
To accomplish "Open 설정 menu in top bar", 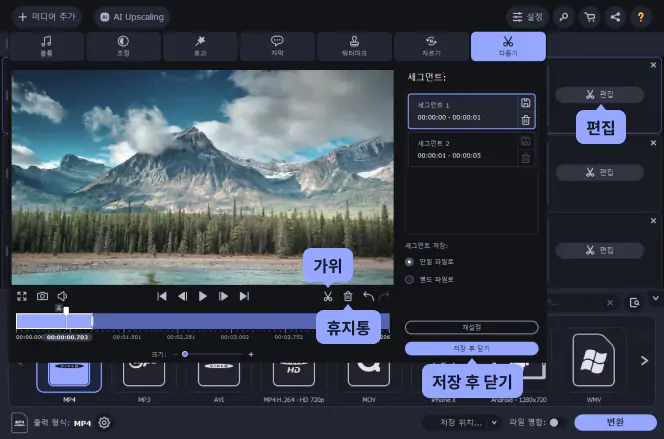I will 528,17.
